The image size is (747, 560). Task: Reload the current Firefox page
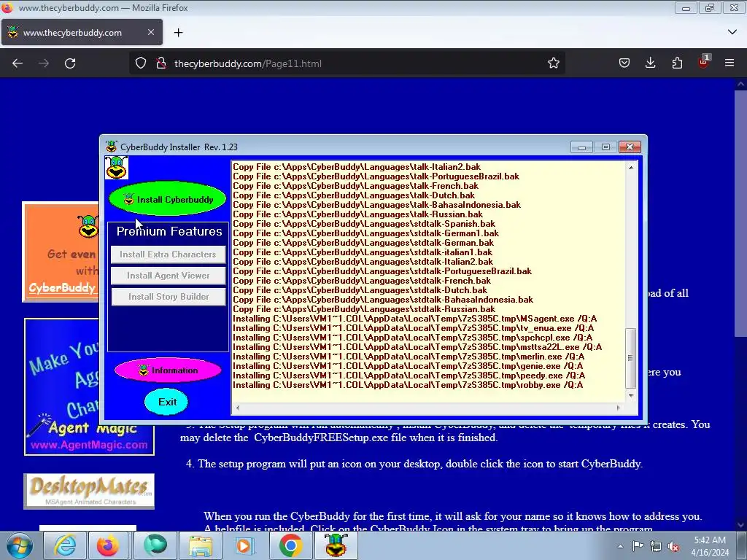click(x=70, y=63)
